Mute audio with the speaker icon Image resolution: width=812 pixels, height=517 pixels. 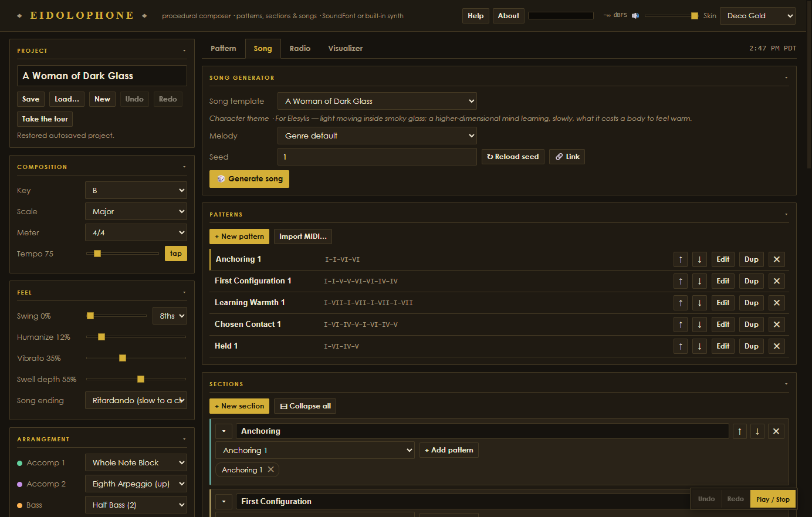coord(635,16)
